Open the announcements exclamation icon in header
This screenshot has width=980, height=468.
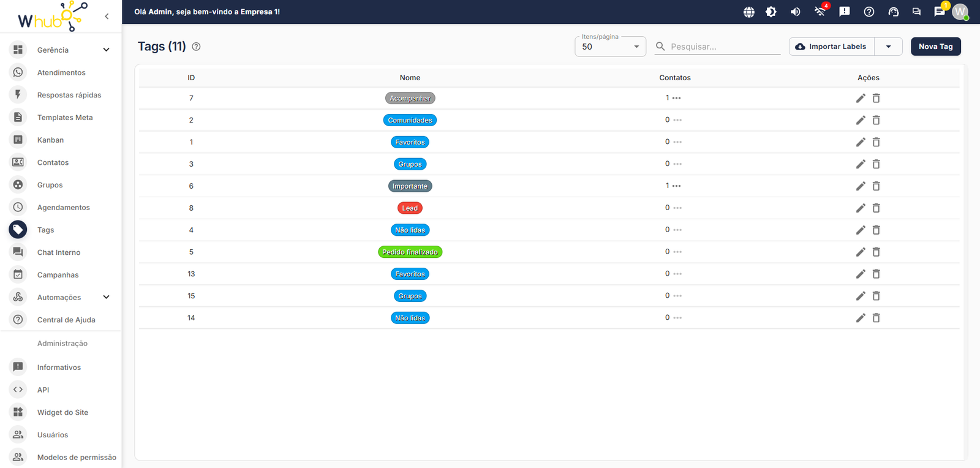(x=845, y=12)
